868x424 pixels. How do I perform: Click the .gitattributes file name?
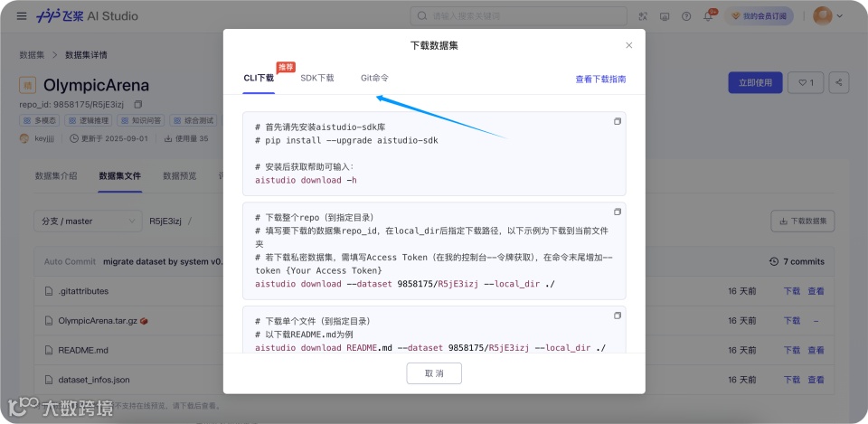(83, 291)
